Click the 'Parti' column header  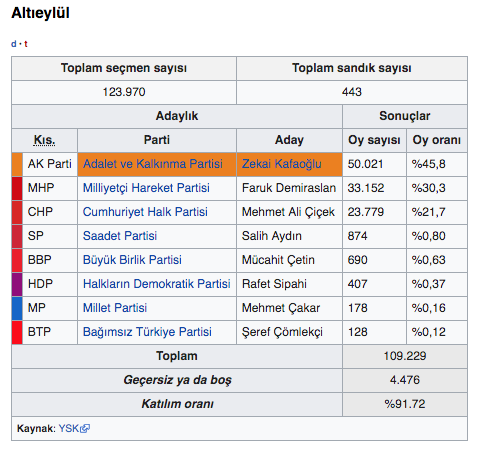click(157, 140)
